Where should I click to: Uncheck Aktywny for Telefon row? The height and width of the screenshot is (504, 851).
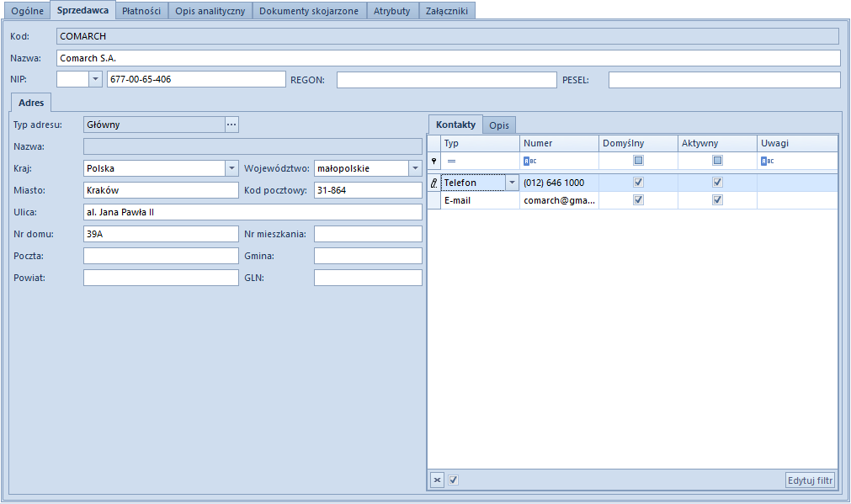tap(717, 183)
